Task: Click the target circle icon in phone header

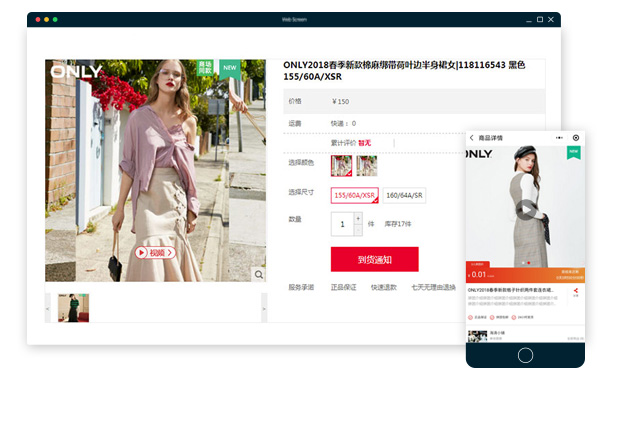Action: (x=576, y=138)
